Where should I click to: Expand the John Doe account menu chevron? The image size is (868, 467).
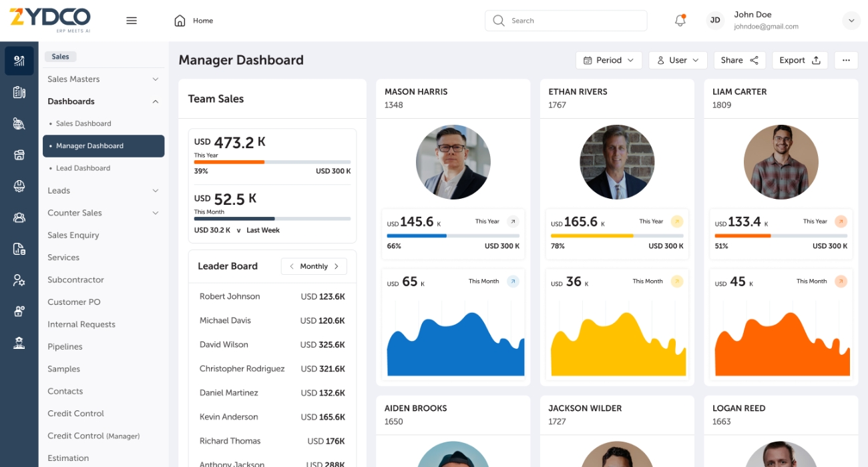coord(851,21)
